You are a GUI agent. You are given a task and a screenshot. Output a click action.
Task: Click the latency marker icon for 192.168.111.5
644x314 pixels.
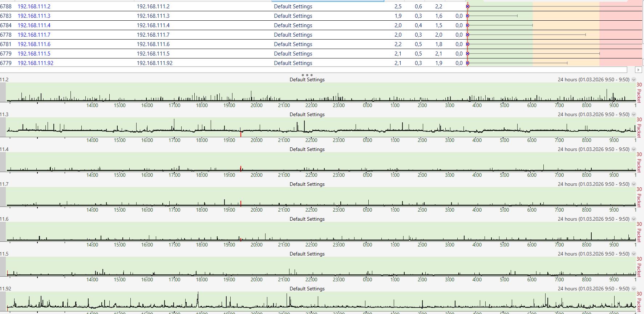click(x=467, y=54)
